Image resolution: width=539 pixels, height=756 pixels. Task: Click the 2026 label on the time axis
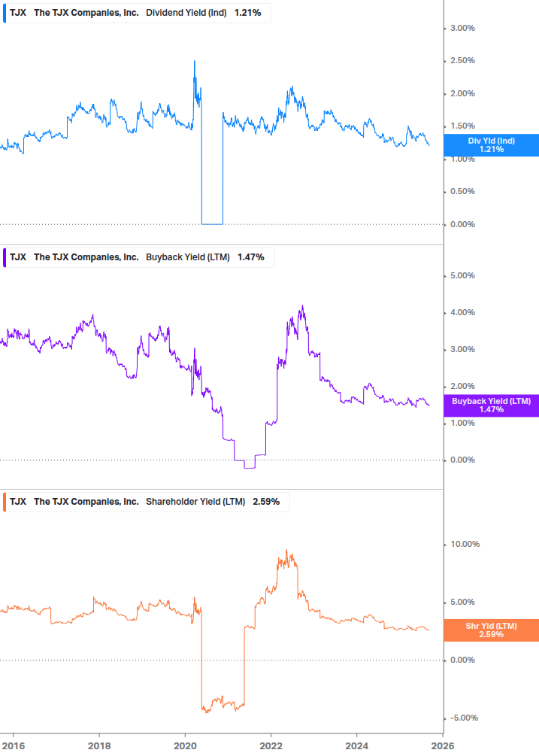click(443, 746)
